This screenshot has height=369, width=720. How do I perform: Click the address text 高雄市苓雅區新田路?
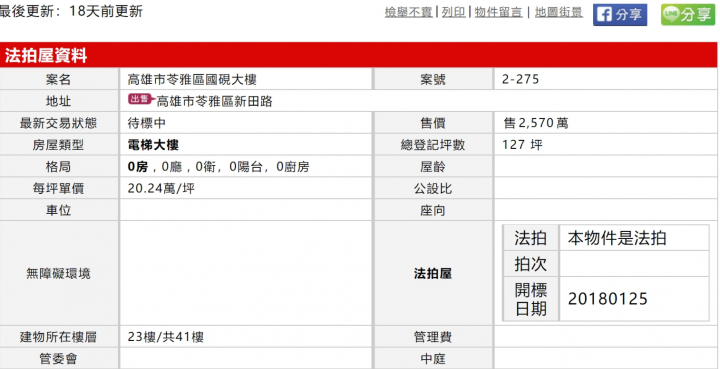click(x=215, y=101)
